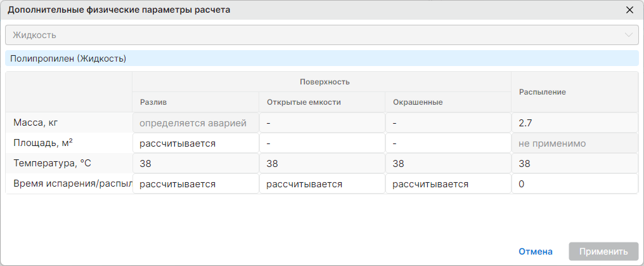Click the Время испарения row label
The image size is (644, 266).
pyautogui.click(x=72, y=184)
